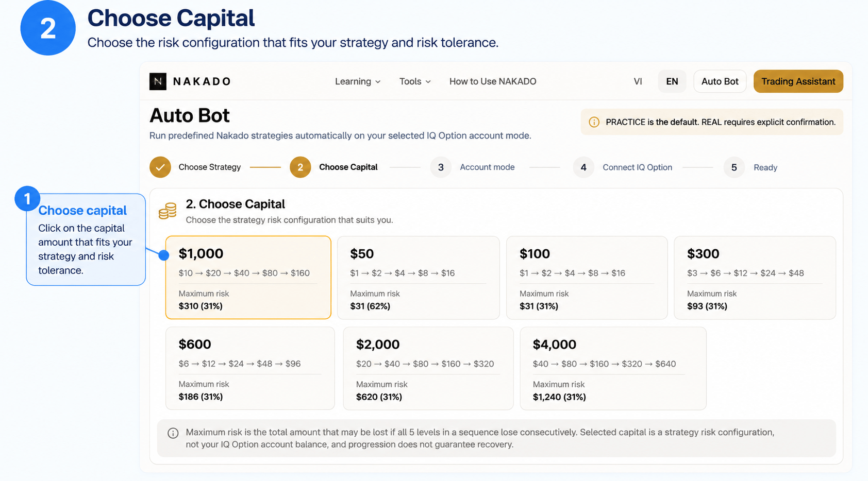
Task: Click the Choose Capital step label
Action: [348, 167]
